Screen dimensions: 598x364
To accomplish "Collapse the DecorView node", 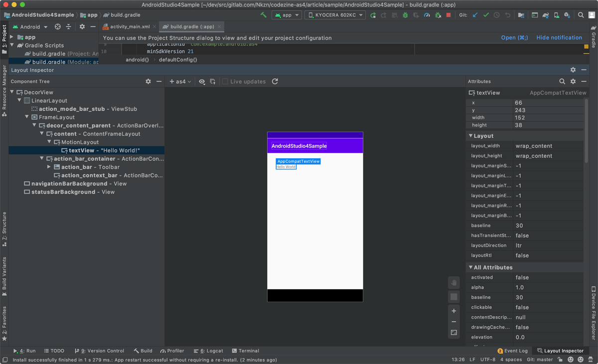I will [12, 92].
